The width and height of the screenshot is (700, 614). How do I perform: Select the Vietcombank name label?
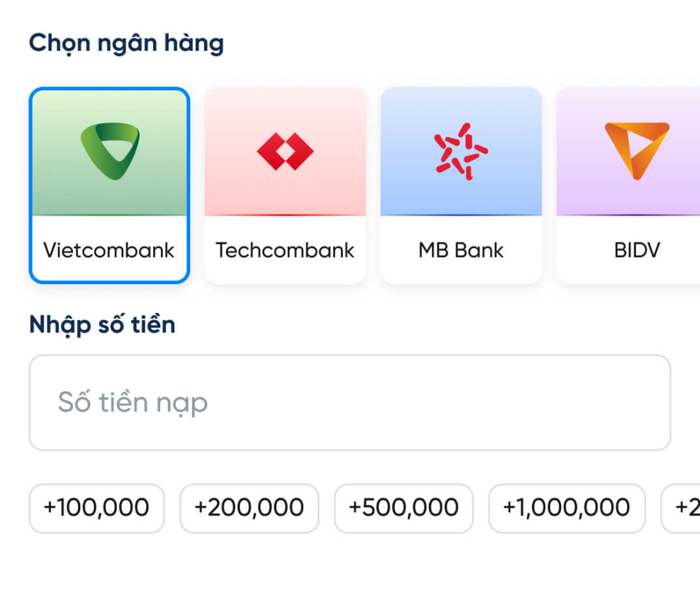coord(109,250)
